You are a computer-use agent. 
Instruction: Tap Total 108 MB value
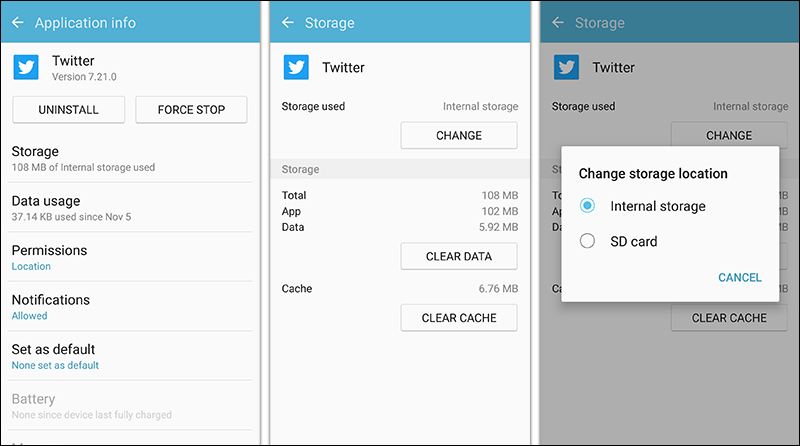click(499, 195)
